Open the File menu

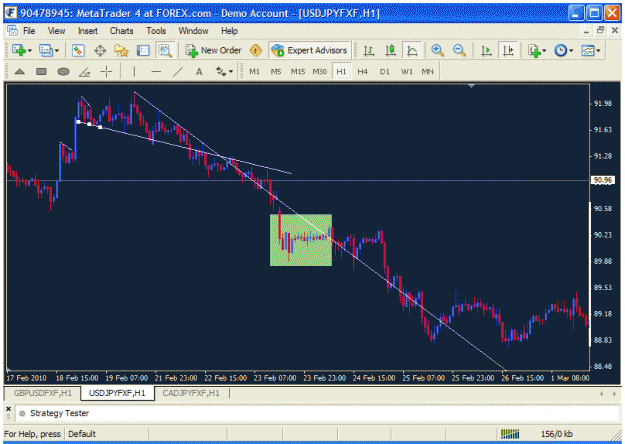point(29,31)
